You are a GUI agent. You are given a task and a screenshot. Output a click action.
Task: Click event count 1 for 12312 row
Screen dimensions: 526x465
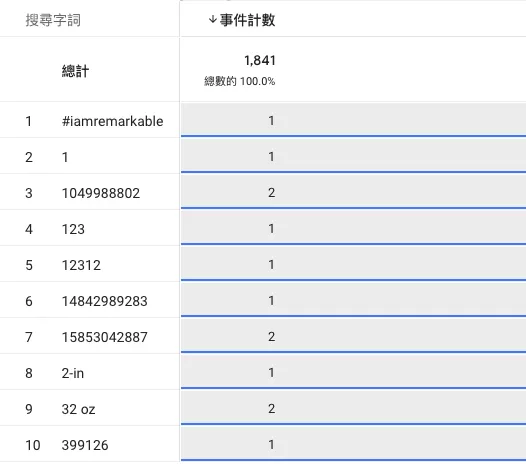(271, 265)
